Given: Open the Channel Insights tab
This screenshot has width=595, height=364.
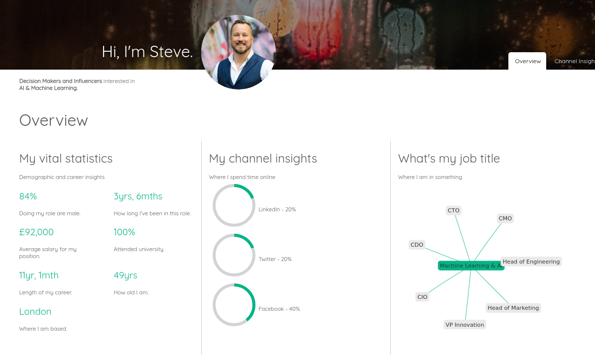Looking at the screenshot, I should click(x=574, y=61).
